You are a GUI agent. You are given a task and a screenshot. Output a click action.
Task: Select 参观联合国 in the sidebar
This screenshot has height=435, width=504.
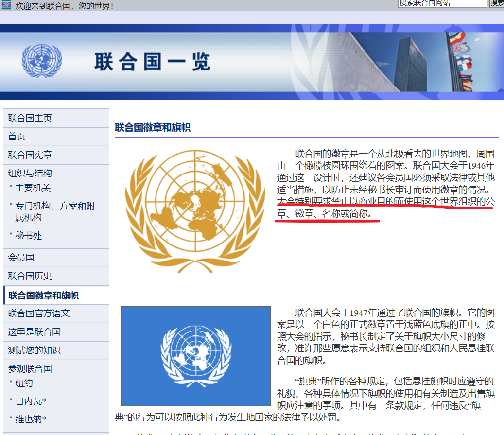30,369
